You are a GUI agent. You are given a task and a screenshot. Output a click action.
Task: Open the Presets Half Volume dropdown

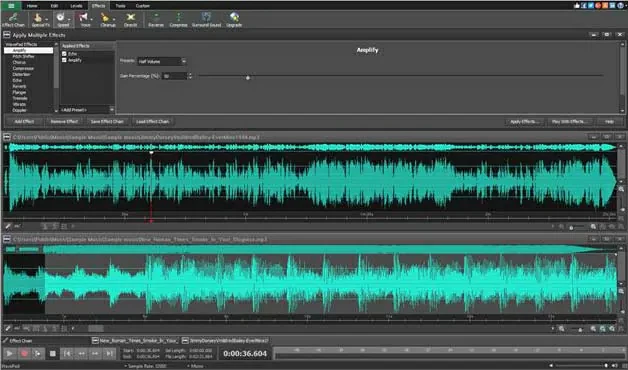click(x=162, y=61)
